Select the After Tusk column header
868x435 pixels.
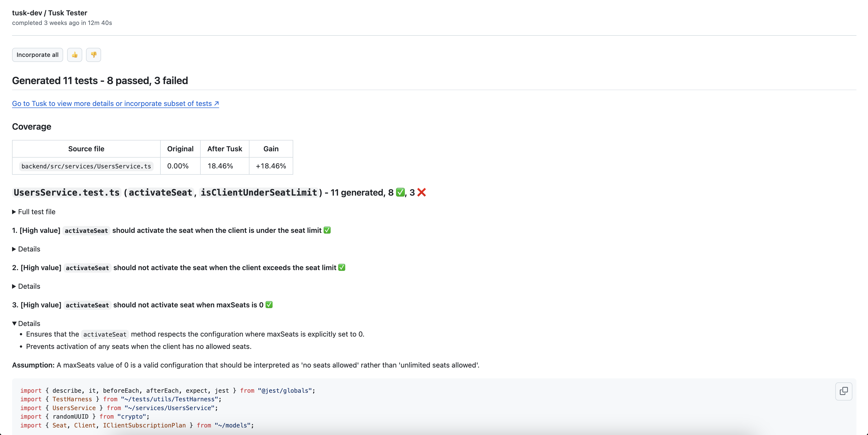tap(225, 149)
